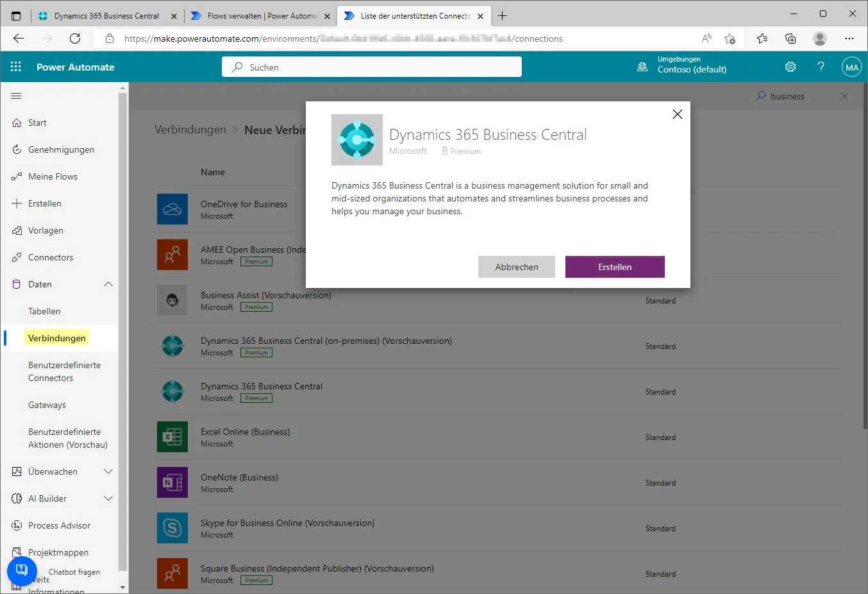Expand the AI Builder section chevron
The width and height of the screenshot is (868, 594).
(x=108, y=498)
